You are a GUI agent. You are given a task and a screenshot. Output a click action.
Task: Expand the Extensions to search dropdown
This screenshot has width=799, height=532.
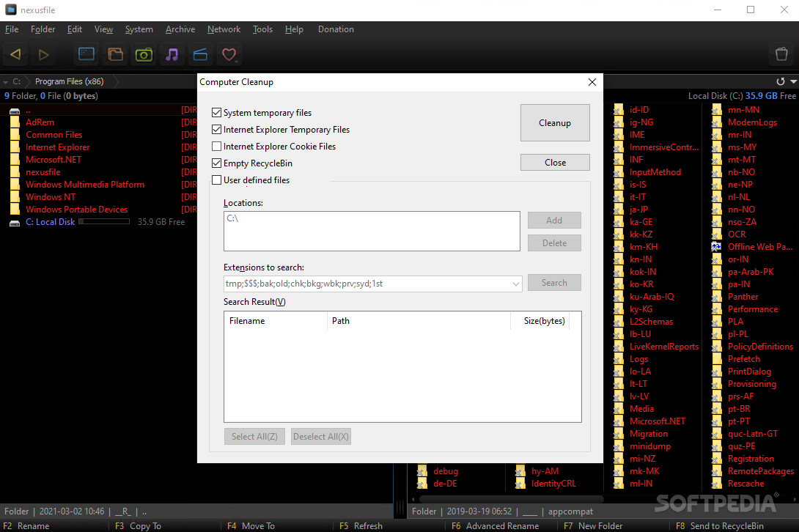[515, 284]
